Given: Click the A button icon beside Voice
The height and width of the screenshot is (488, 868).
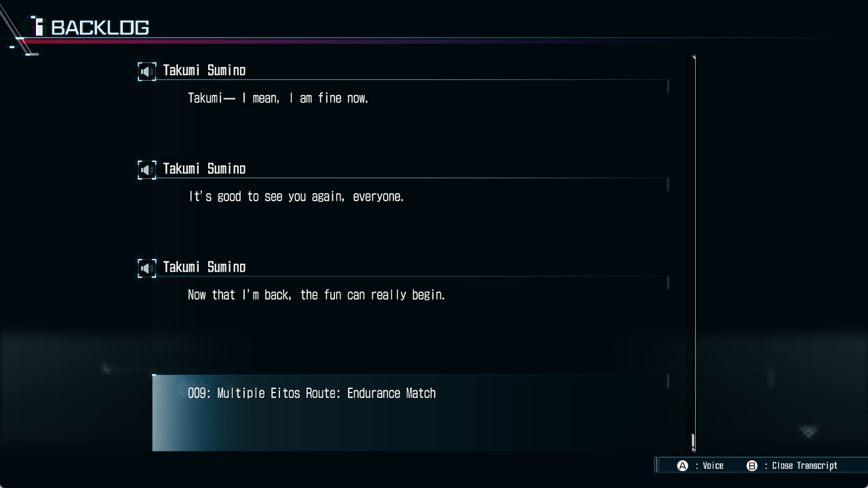Looking at the screenshot, I should pos(683,466).
